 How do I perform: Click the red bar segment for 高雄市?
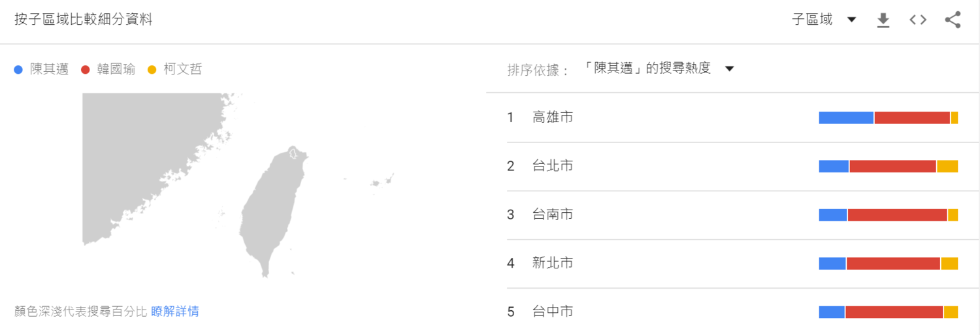912,118
